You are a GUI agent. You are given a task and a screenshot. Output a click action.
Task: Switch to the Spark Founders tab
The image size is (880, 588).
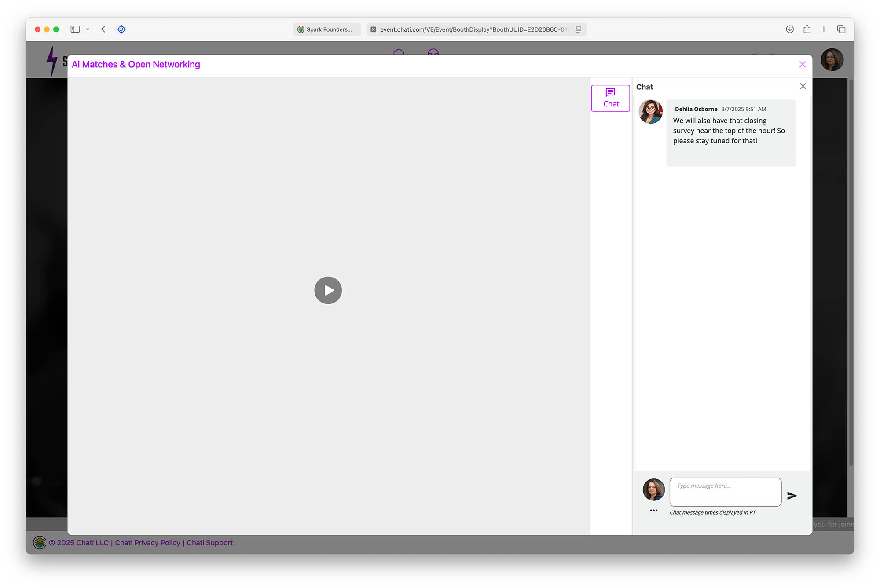coord(326,29)
